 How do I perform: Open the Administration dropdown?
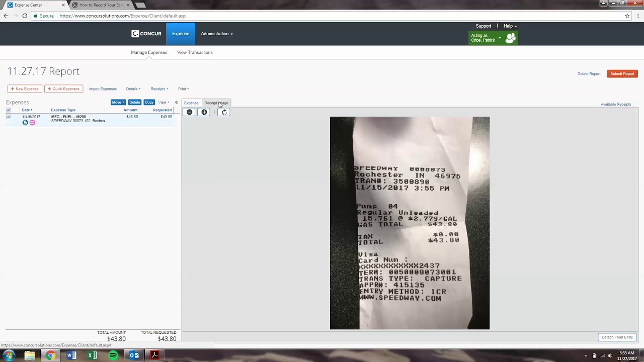[217, 34]
